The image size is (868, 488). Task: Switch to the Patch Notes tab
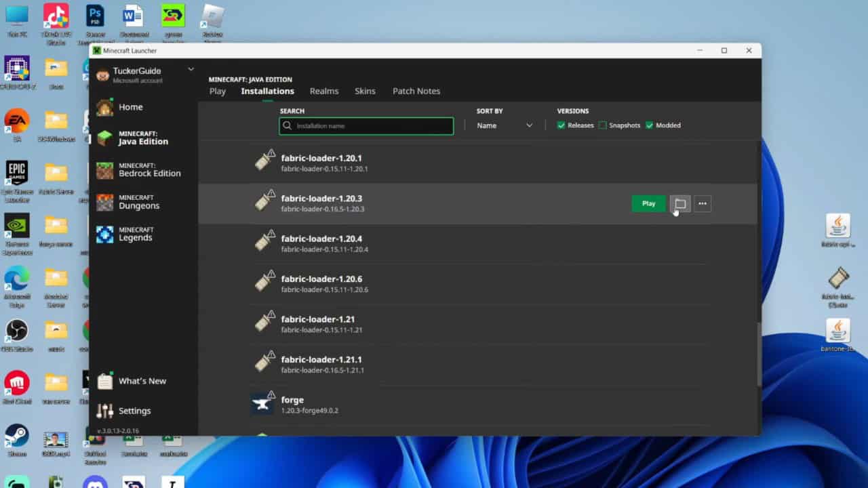pyautogui.click(x=416, y=91)
